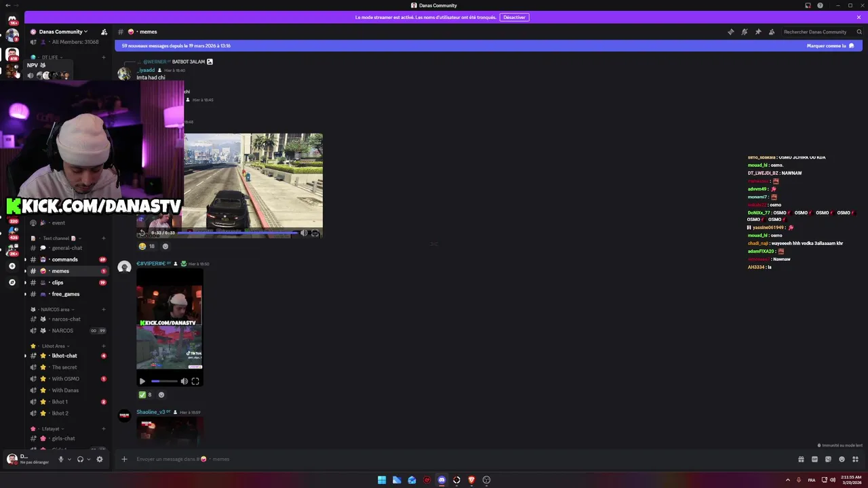This screenshot has width=868, height=488.
Task: Click the search magnifier icon
Action: point(859,32)
